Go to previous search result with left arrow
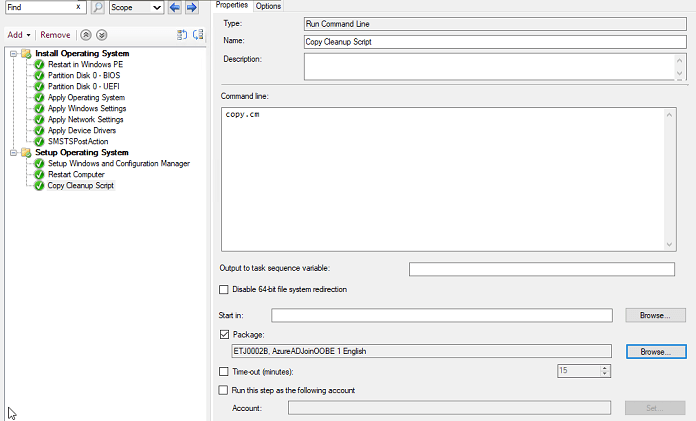696x421 pixels. pos(175,7)
